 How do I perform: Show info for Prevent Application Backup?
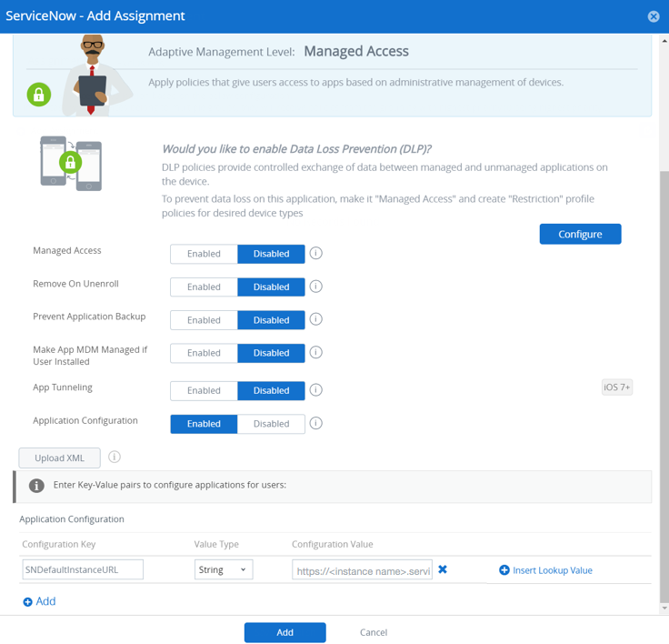pyautogui.click(x=315, y=319)
